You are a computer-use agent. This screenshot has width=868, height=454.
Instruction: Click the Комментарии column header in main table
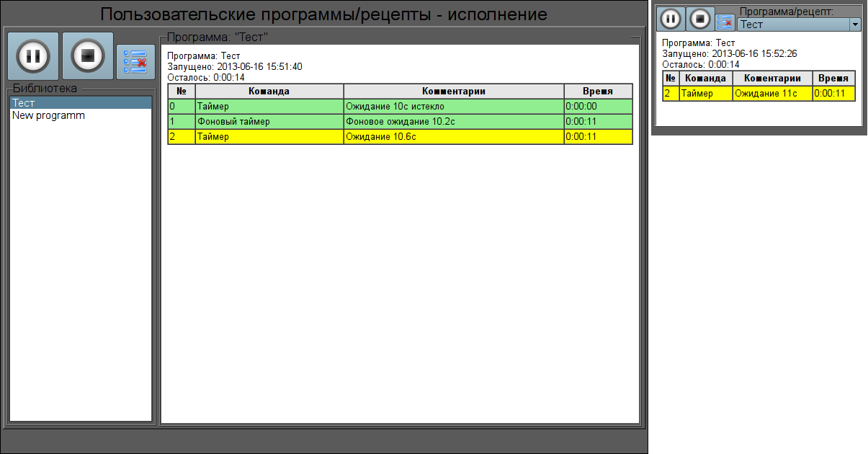point(453,92)
